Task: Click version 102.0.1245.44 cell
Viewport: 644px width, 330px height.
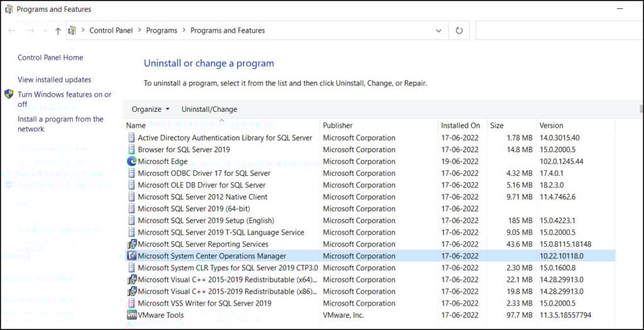Action: tap(563, 162)
